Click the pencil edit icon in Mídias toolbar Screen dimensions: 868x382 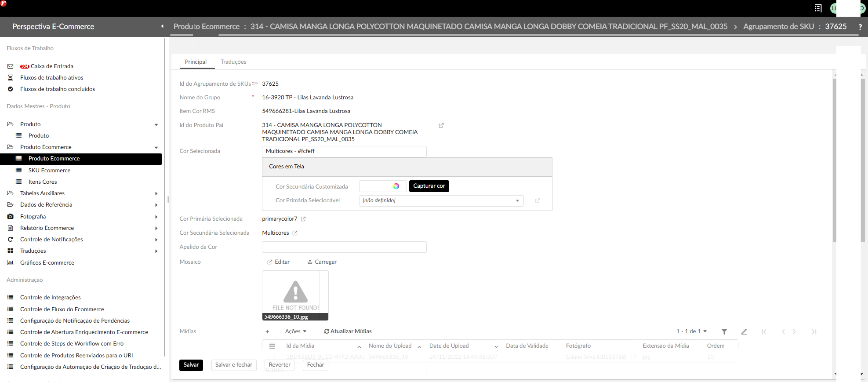pos(744,332)
